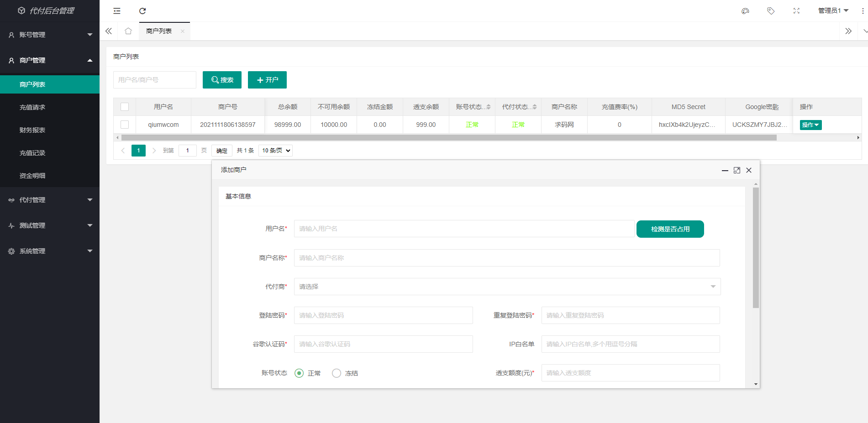
Task: Check the qiumwcom row checkbox
Action: click(125, 125)
